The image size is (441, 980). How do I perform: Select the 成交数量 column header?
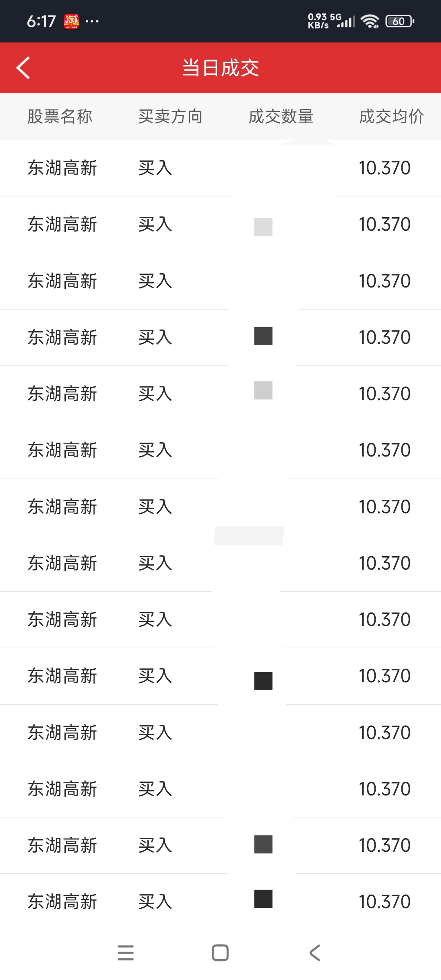281,116
